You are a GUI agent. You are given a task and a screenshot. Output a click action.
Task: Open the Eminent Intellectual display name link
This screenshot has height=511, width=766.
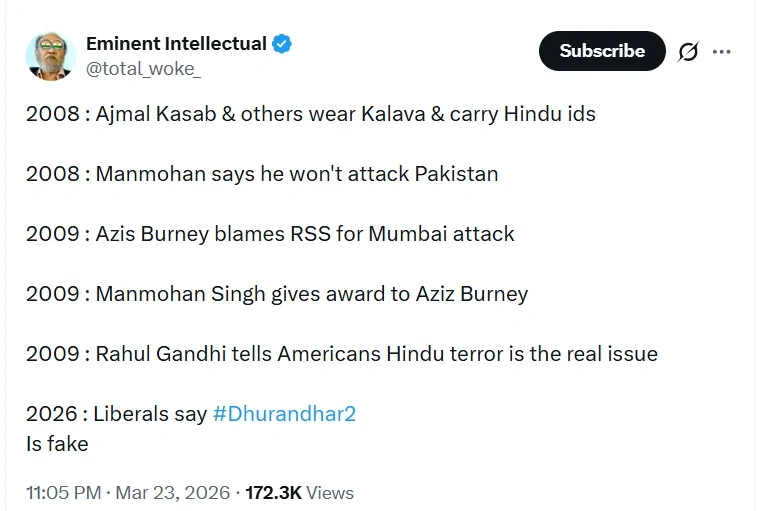[176, 43]
